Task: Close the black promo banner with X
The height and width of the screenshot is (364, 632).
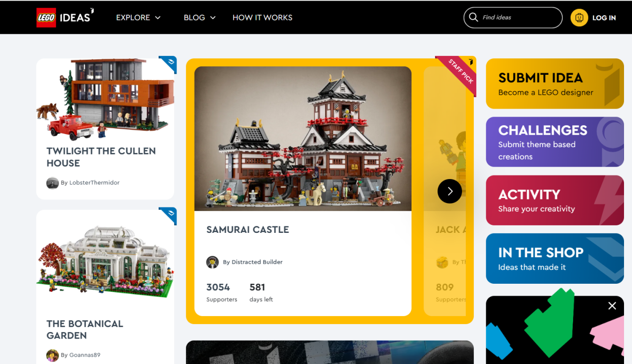Action: point(612,306)
